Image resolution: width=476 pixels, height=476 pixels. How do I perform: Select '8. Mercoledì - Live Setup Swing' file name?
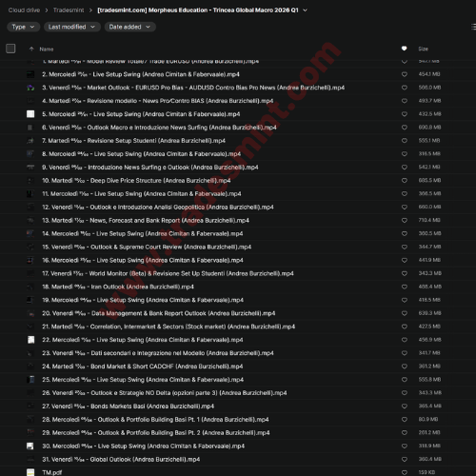click(x=141, y=154)
